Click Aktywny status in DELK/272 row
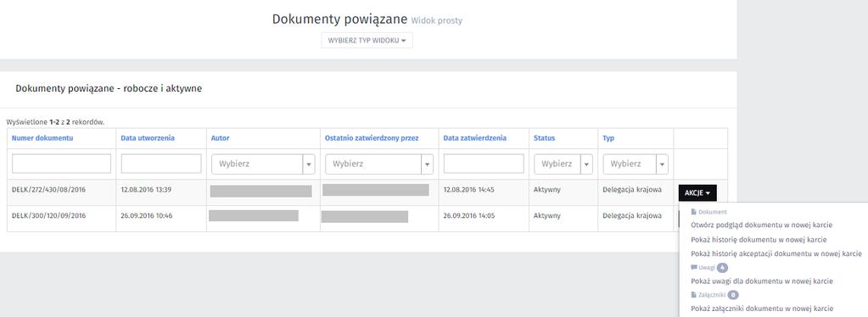The width and height of the screenshot is (868, 317). coord(547,190)
